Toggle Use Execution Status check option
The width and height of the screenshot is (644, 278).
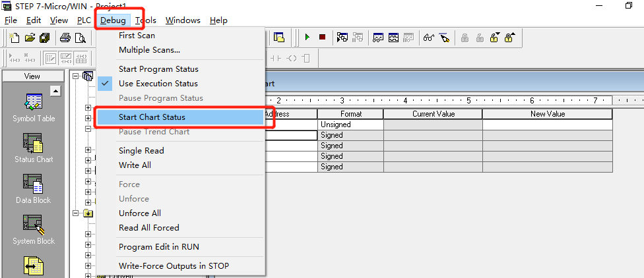point(158,84)
